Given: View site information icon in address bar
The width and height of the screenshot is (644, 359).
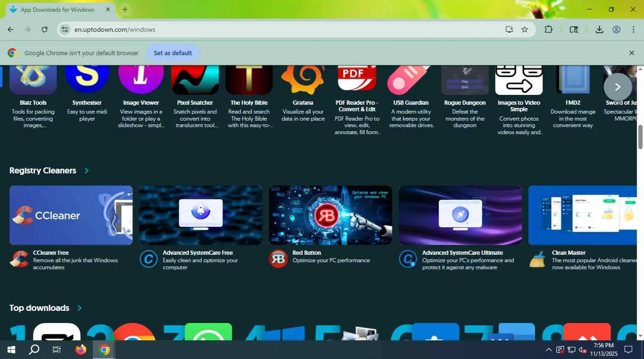Looking at the screenshot, I should (65, 29).
